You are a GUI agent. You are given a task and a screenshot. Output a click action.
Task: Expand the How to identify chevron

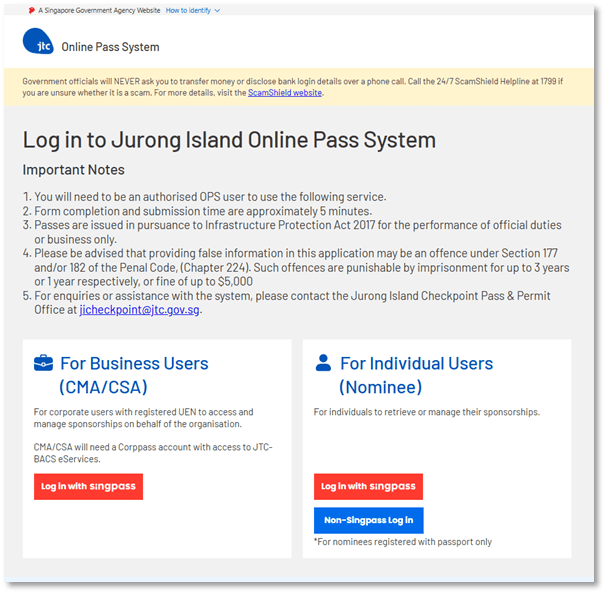coord(217,11)
